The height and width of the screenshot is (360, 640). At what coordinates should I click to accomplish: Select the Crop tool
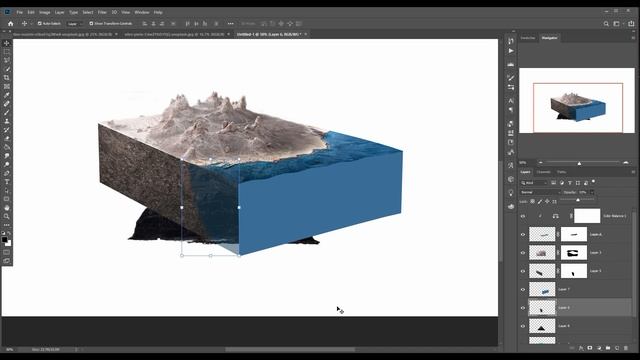(7, 78)
